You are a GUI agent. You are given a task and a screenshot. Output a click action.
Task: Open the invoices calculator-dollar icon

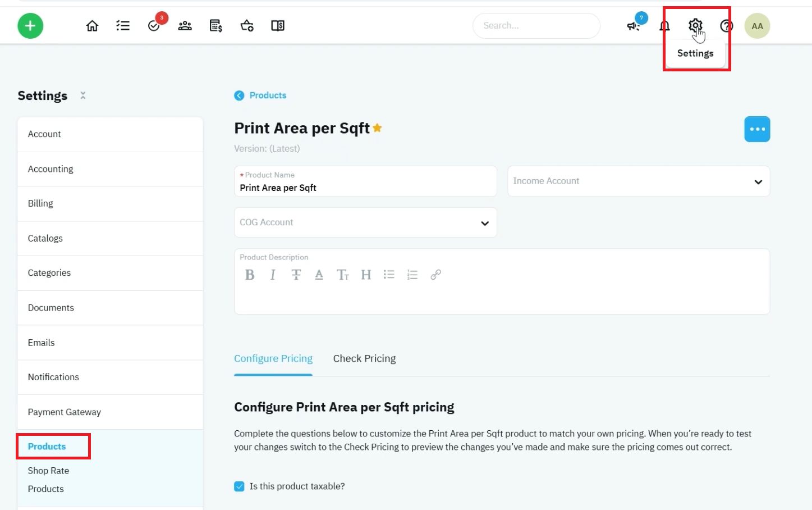point(216,26)
